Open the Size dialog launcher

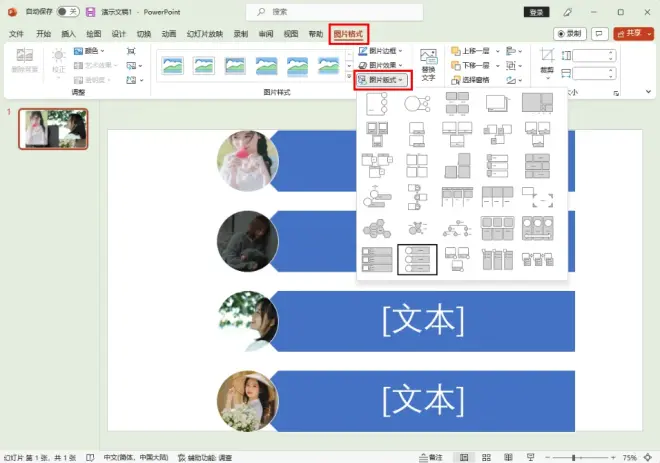616,93
